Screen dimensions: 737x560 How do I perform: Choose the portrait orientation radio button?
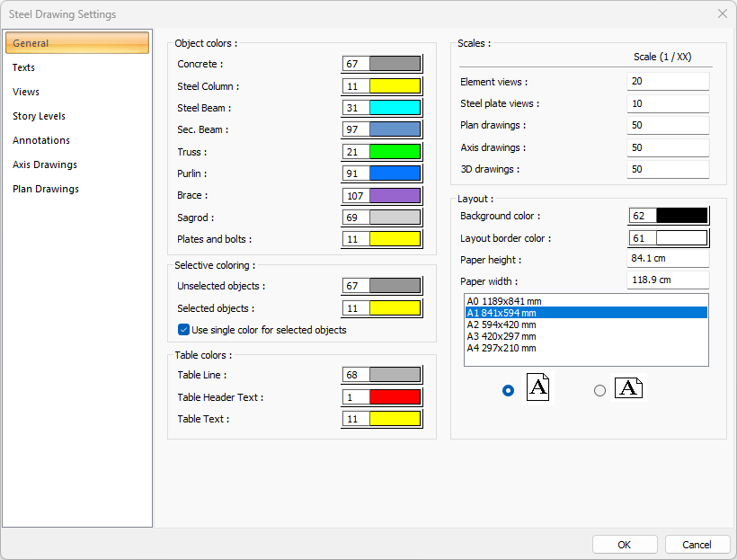click(x=509, y=390)
